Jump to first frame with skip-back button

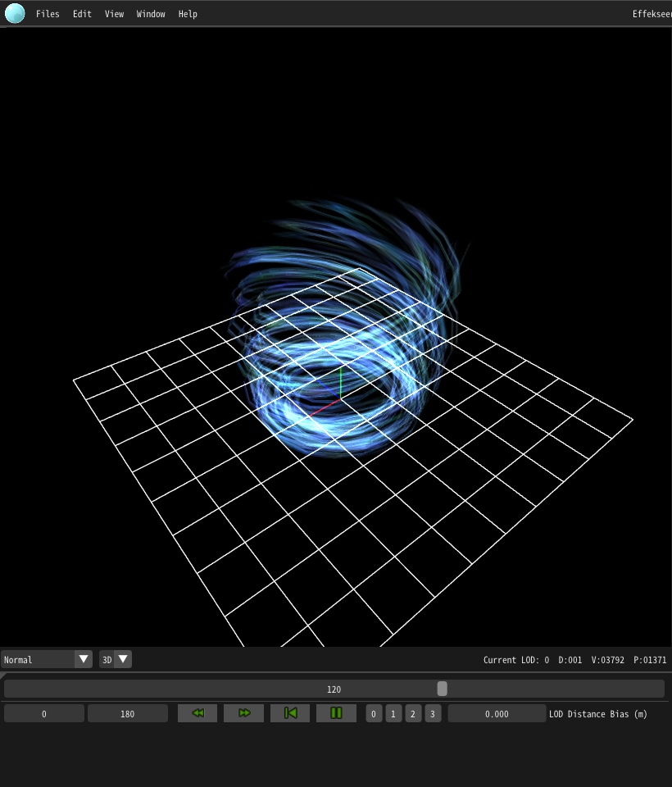[x=290, y=713]
